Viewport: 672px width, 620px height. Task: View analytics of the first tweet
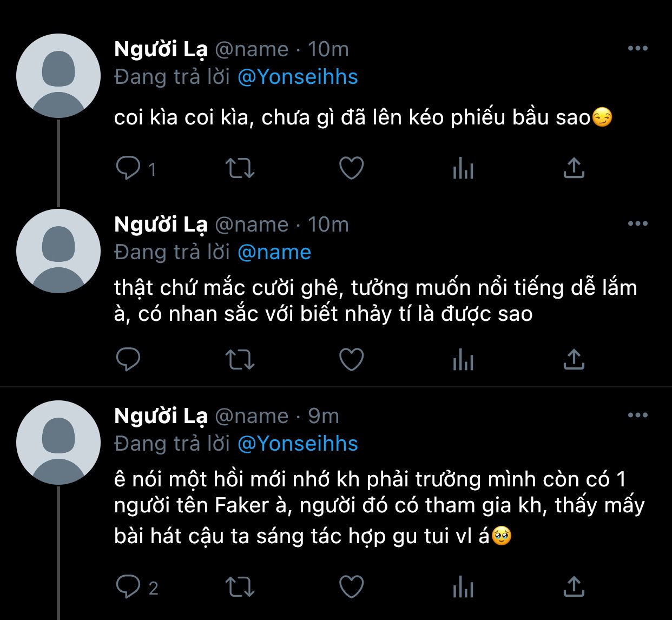463,169
